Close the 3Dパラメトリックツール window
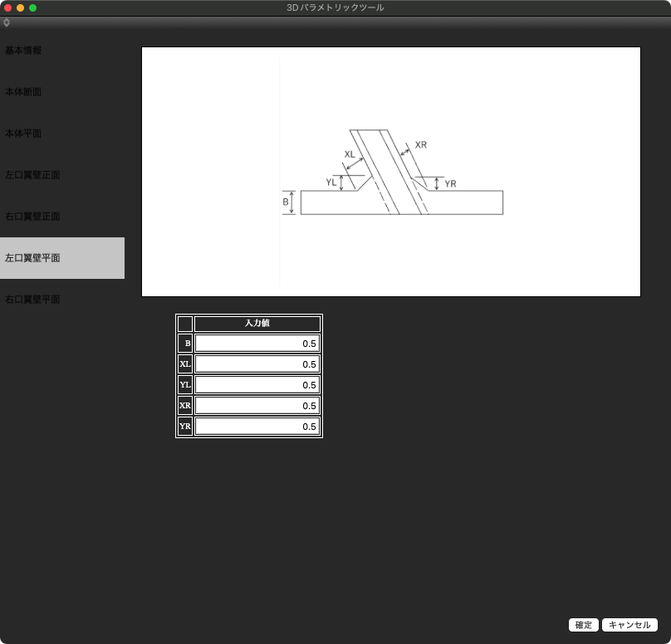This screenshot has height=644, width=671. point(7,7)
